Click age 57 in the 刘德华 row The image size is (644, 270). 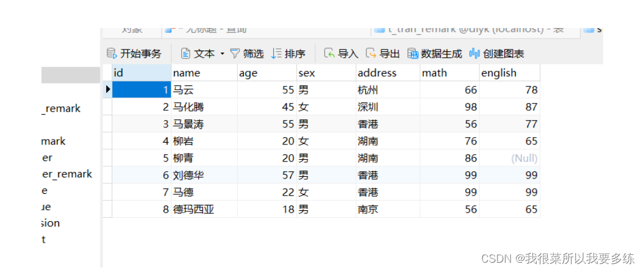point(267,175)
